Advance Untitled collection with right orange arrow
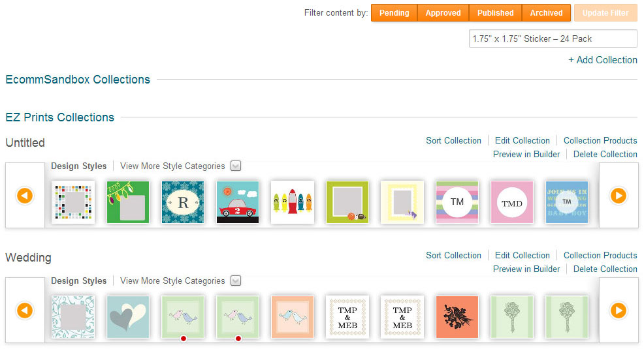The height and width of the screenshot is (349, 644). [618, 196]
